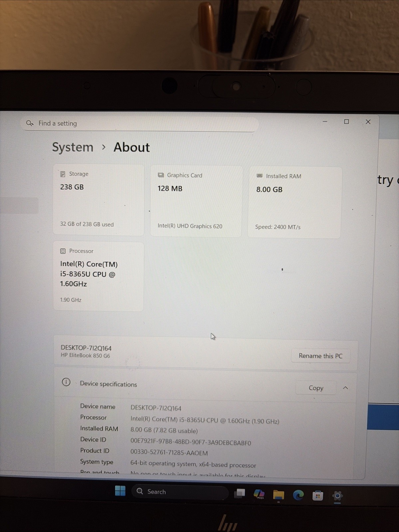Viewport: 399px width, 532px height.
Task: Open Microsoft Store from the taskbar
Action: 318,496
